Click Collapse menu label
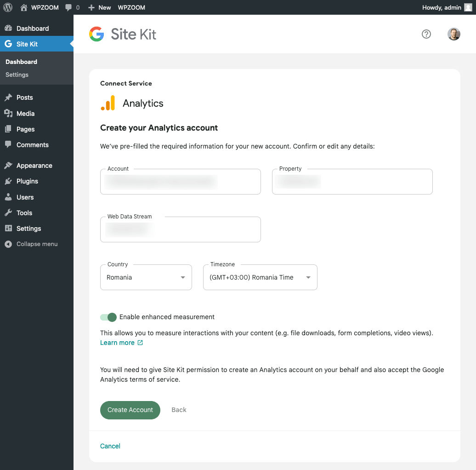This screenshot has width=476, height=470. pos(37,244)
